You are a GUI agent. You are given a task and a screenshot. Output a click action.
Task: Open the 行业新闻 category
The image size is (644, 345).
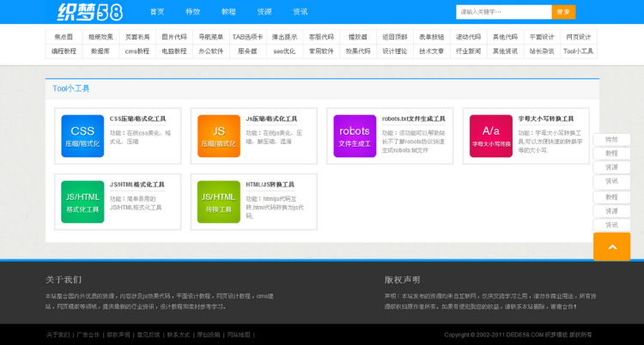(468, 51)
